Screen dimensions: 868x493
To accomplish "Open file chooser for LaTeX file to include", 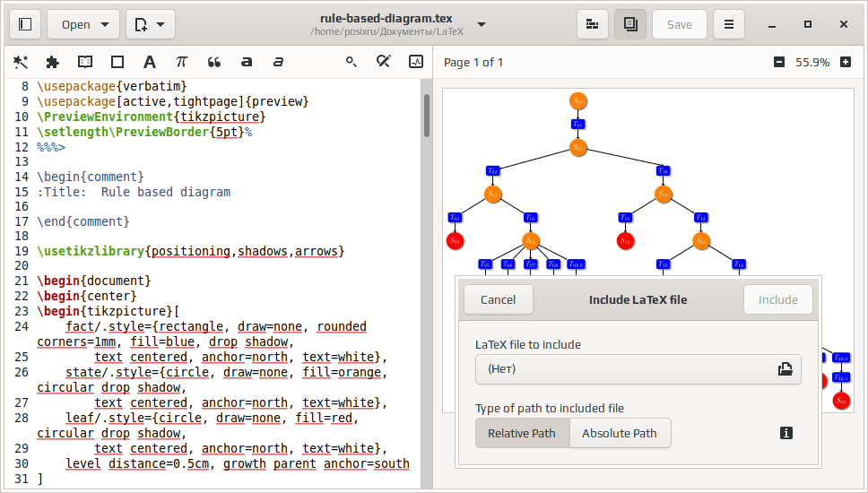I will [638, 369].
